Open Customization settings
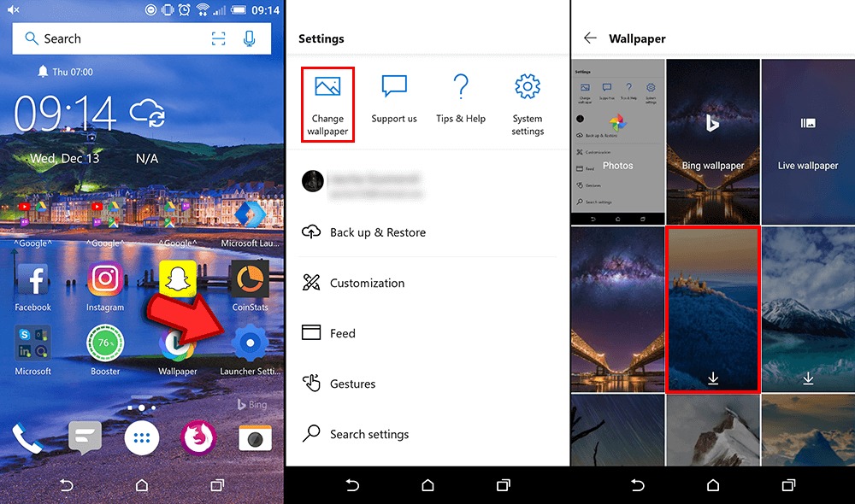The image size is (855, 504). point(368,283)
